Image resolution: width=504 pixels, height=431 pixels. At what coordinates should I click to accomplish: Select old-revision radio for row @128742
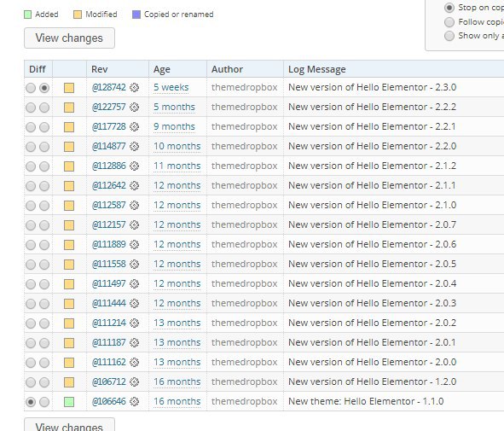coord(31,88)
